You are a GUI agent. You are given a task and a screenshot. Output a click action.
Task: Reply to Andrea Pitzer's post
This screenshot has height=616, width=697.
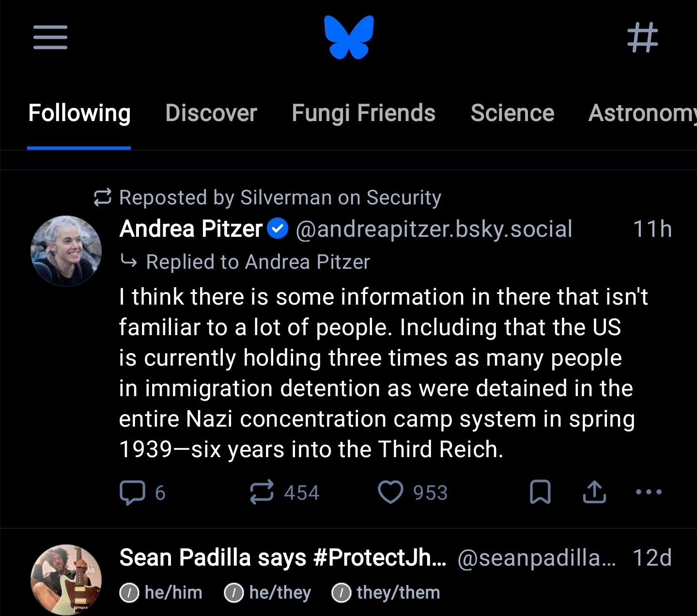[133, 493]
